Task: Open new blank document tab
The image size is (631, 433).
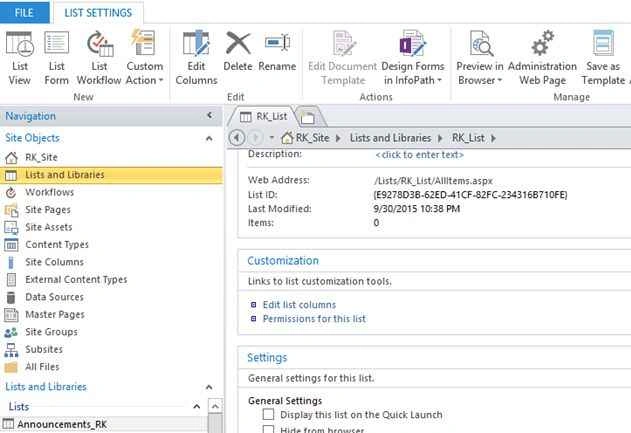Action: (308, 117)
